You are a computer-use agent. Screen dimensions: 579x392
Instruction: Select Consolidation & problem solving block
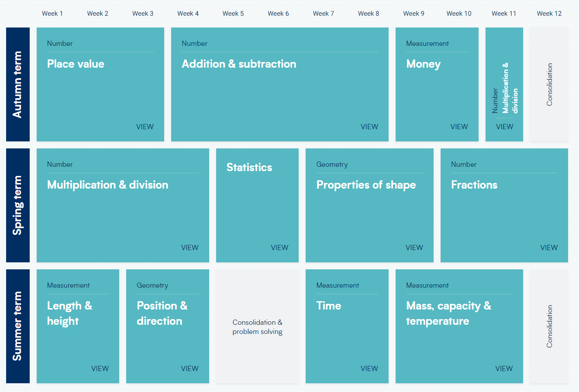257,327
